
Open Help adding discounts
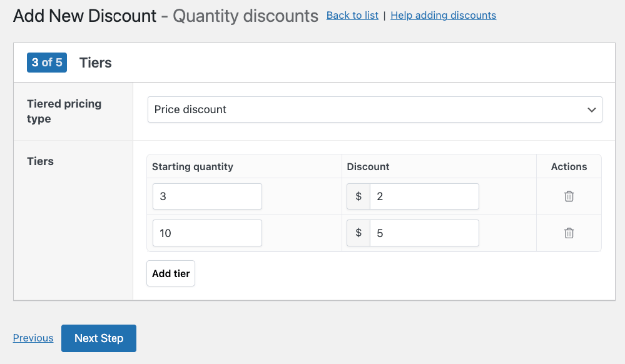tap(443, 15)
